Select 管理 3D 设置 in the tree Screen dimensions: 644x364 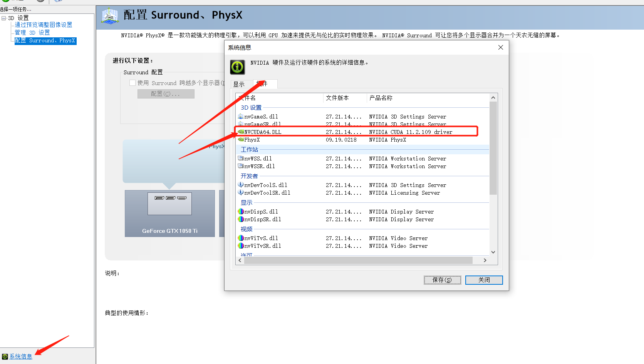(x=32, y=33)
